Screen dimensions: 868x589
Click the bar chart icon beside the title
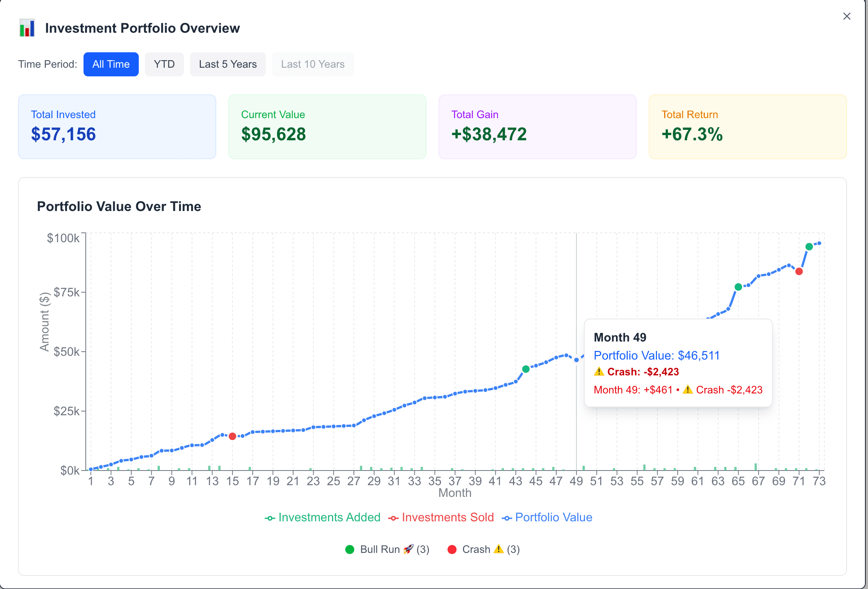pyautogui.click(x=27, y=27)
